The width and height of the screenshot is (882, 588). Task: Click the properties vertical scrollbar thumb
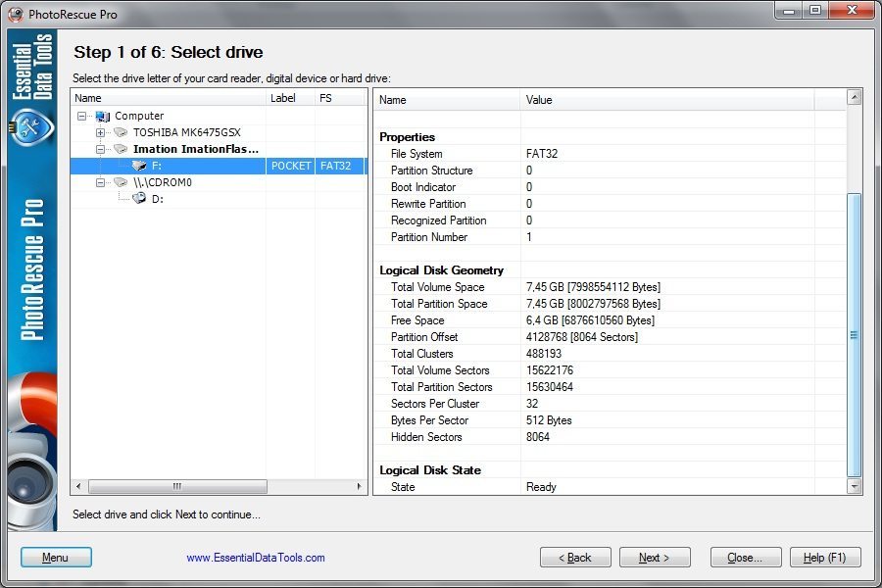tap(855, 335)
